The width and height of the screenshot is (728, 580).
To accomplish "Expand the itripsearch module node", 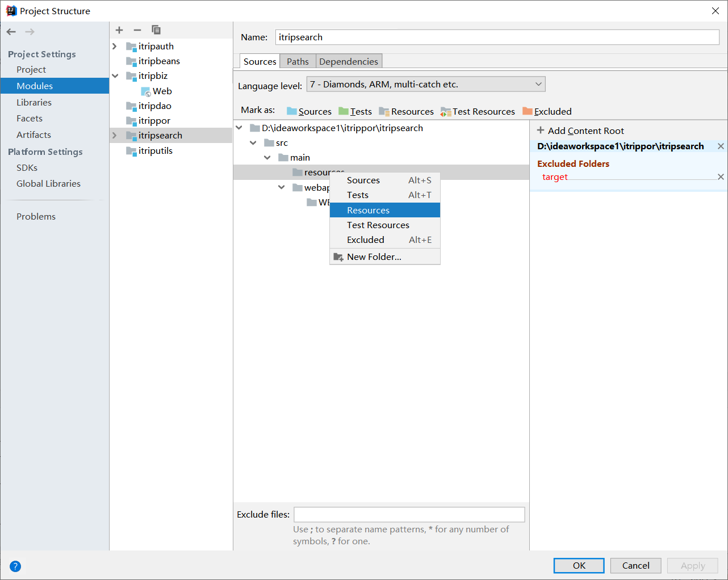I will click(115, 135).
